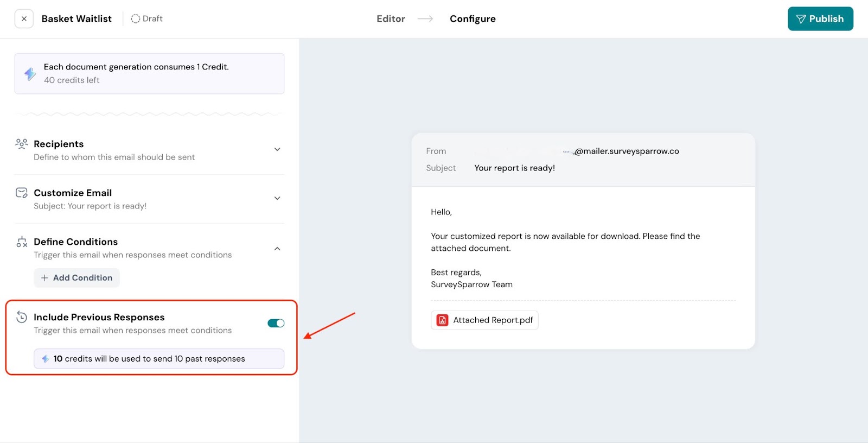The height and width of the screenshot is (443, 868).
Task: Click the Include Previous Responses history icon
Action: point(22,317)
